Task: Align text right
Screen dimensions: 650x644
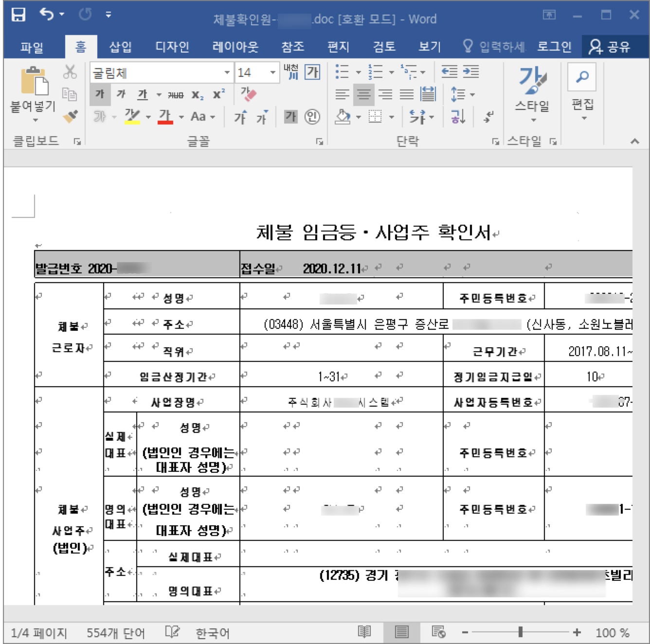Action: pyautogui.click(x=385, y=94)
